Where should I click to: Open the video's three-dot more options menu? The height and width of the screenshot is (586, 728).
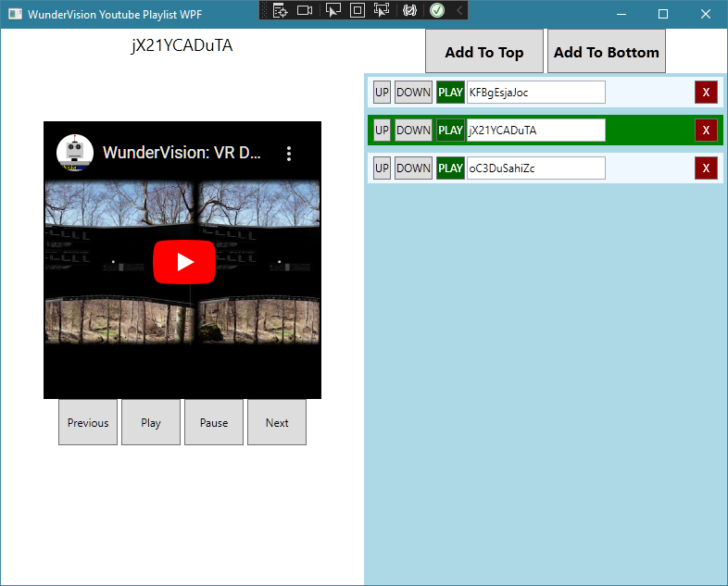click(289, 154)
